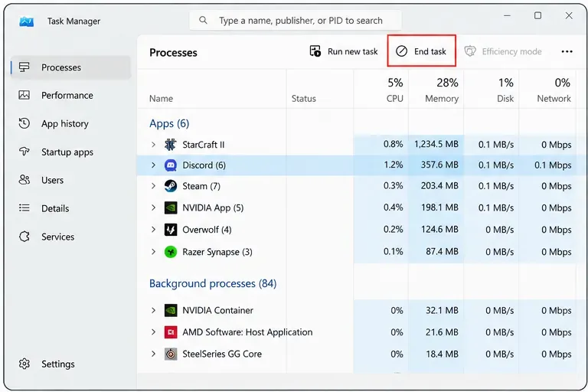Click the Processes label in the sidebar
588x392 pixels.
click(61, 67)
